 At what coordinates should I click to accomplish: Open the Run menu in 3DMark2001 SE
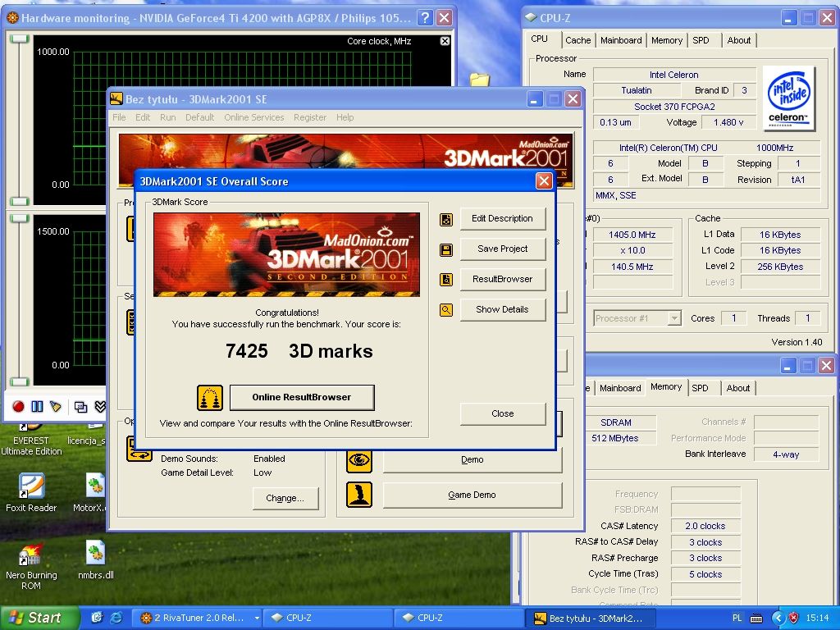pyautogui.click(x=167, y=117)
